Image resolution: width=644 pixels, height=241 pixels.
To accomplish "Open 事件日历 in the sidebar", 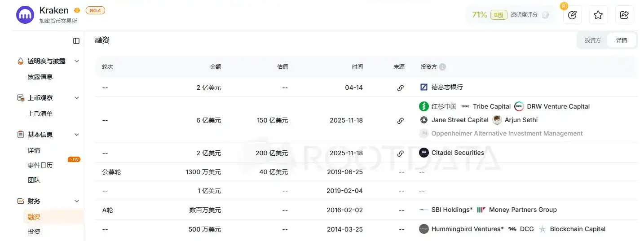I will coord(40,165).
